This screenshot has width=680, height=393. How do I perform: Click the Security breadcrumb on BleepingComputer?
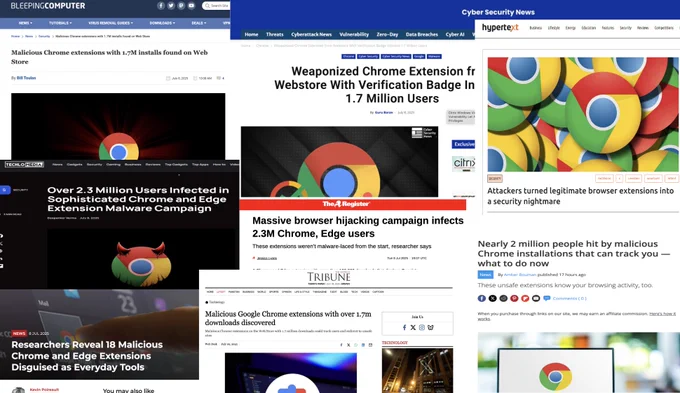coord(44,36)
